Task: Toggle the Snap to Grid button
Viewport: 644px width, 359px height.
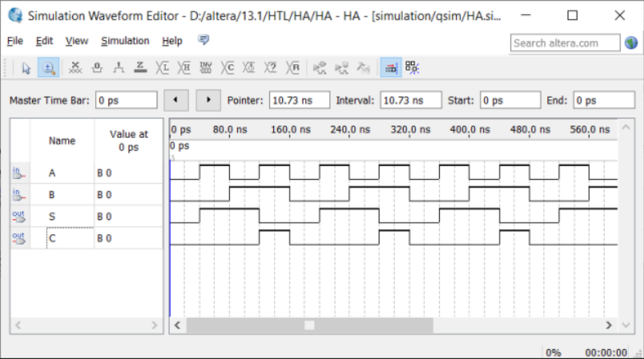Action: pos(391,68)
